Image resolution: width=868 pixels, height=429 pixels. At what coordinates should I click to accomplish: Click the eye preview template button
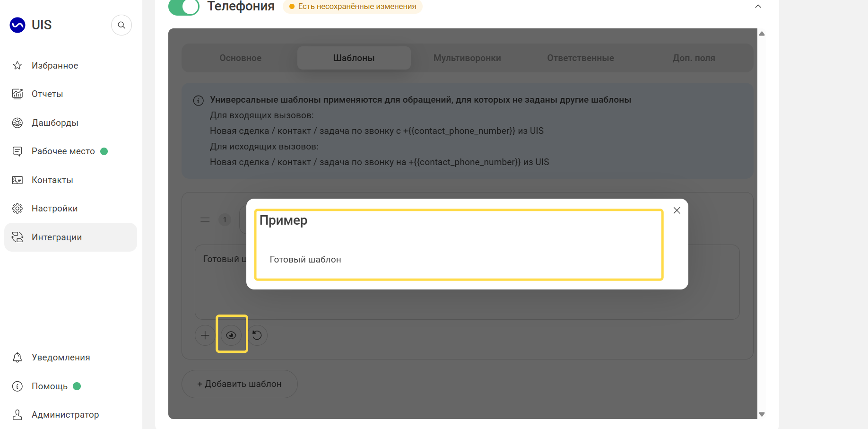231,335
